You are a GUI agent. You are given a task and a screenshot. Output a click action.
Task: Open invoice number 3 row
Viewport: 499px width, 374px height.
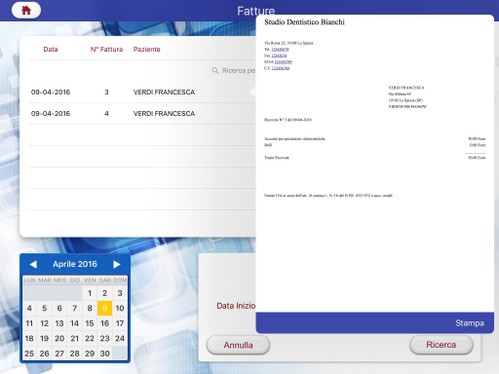[x=142, y=92]
